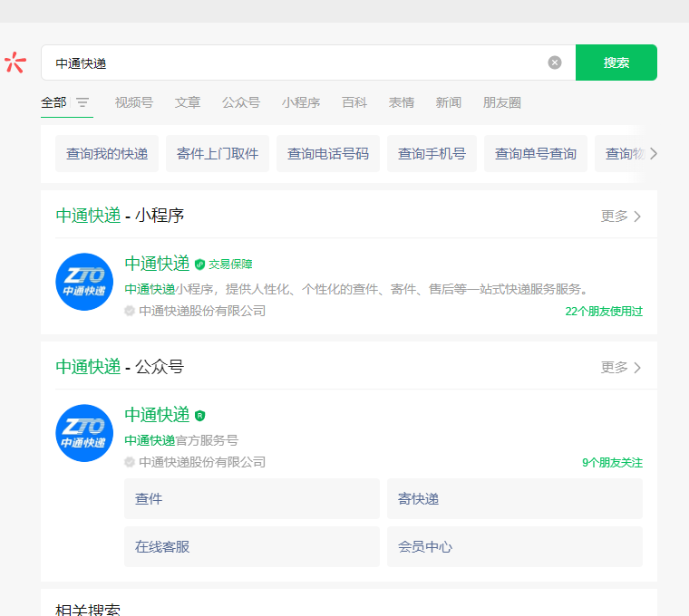The height and width of the screenshot is (616, 689).
Task: Select the 朋友圈 tab
Action: click(x=501, y=103)
